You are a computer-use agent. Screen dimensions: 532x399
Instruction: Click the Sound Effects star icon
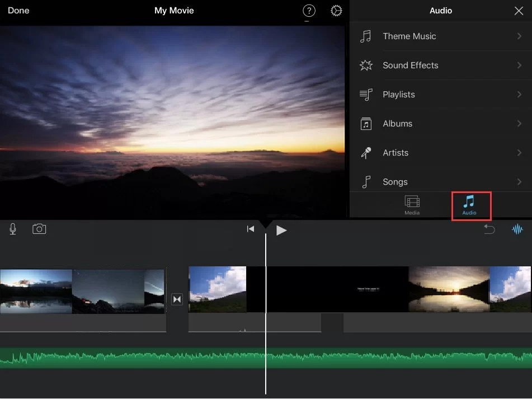tap(365, 65)
